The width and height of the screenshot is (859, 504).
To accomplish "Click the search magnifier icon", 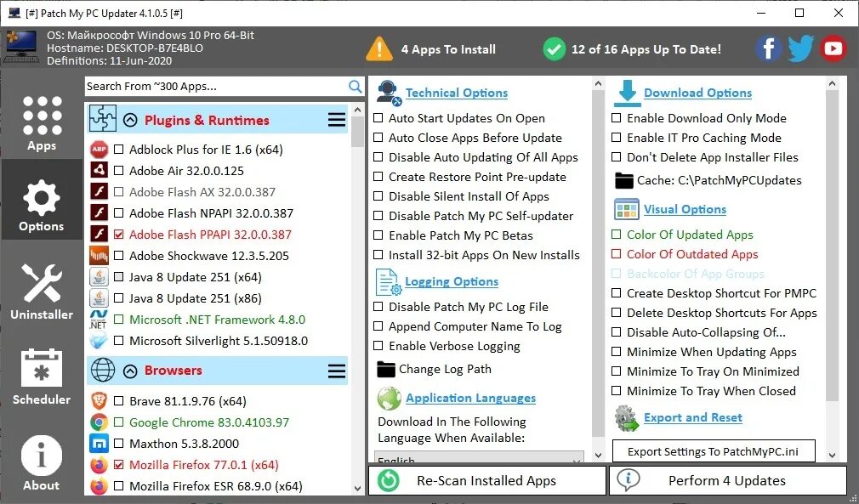I will [355, 86].
